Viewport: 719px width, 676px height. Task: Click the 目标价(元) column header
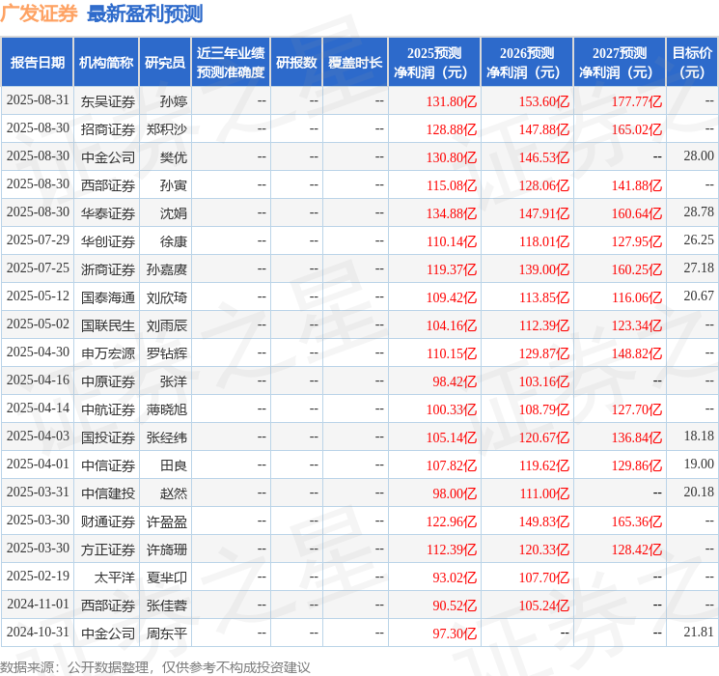point(691,62)
